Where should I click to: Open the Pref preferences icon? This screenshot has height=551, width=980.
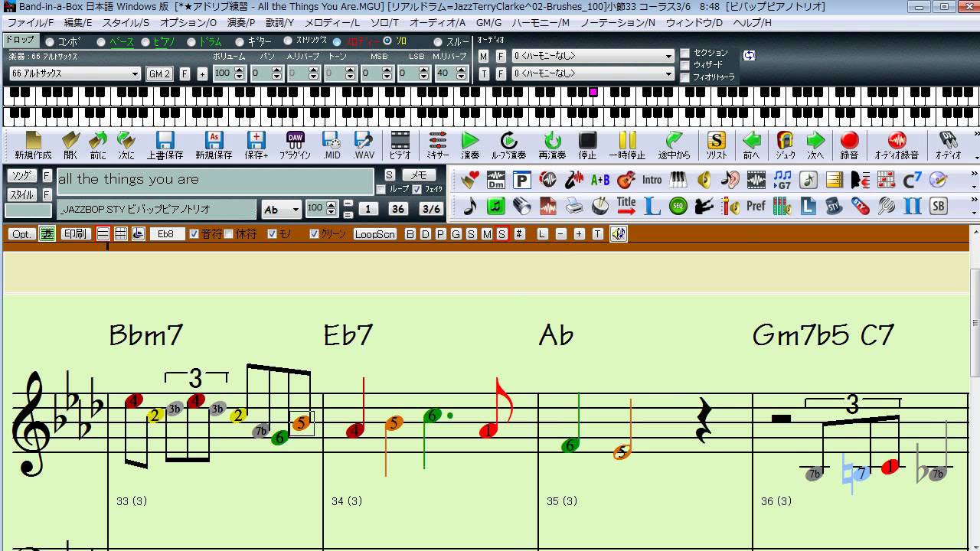click(x=756, y=206)
